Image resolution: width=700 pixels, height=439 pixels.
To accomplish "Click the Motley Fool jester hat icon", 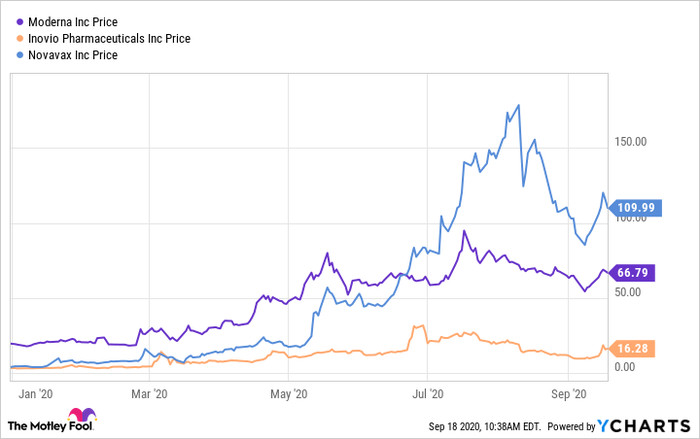I will [x=80, y=418].
